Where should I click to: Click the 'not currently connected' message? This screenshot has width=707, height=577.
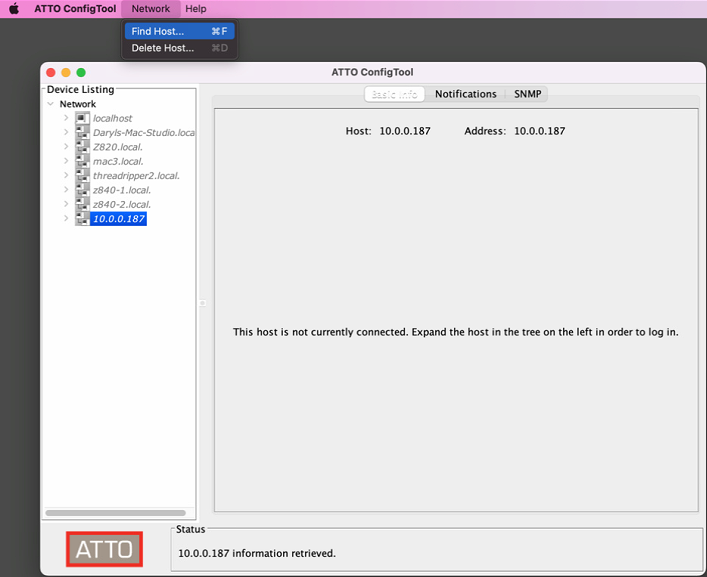tap(455, 332)
